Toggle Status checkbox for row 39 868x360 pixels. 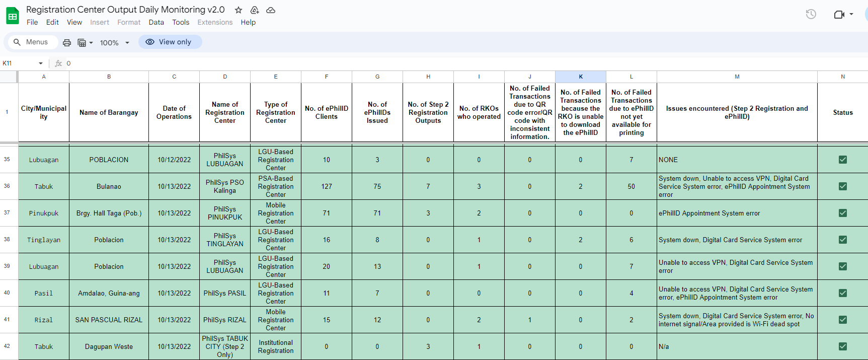coord(843,266)
